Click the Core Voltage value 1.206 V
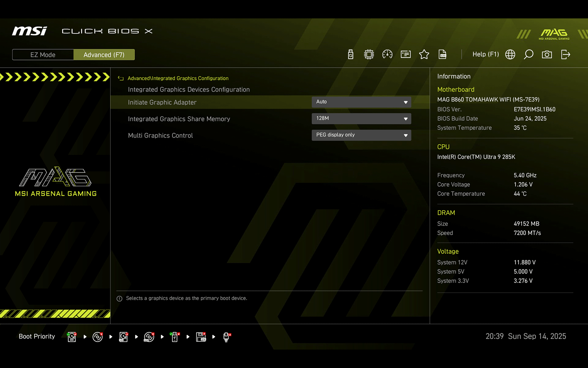 [523, 184]
